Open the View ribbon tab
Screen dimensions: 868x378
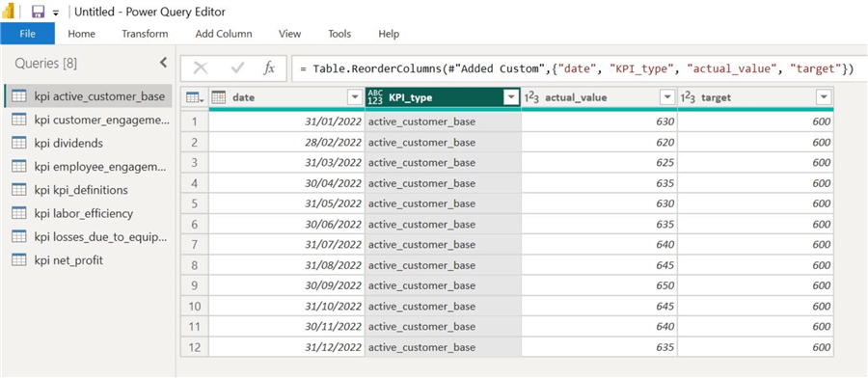[x=289, y=34]
